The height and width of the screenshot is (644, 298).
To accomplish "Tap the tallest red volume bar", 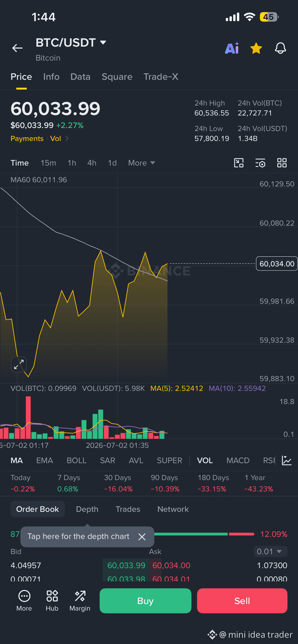I will [x=28, y=418].
